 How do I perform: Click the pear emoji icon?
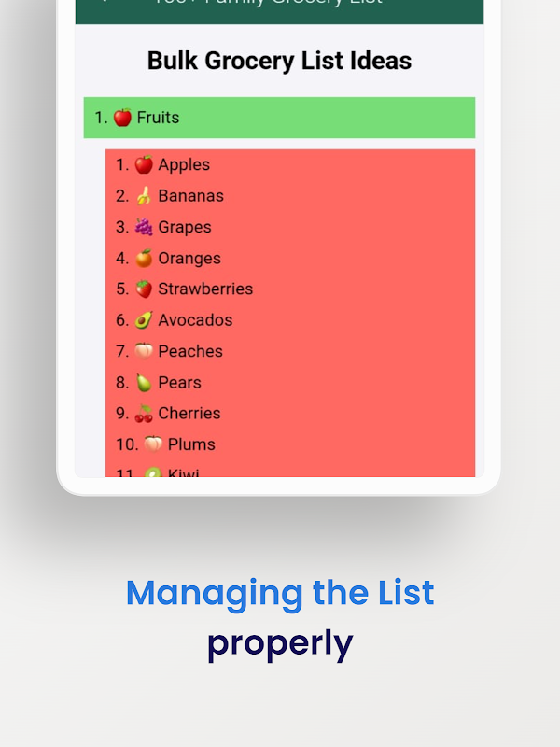144,383
